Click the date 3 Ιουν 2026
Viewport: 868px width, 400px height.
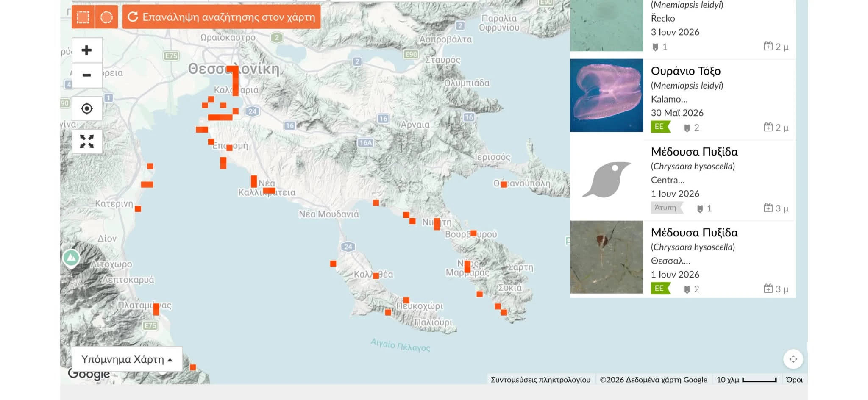(675, 32)
